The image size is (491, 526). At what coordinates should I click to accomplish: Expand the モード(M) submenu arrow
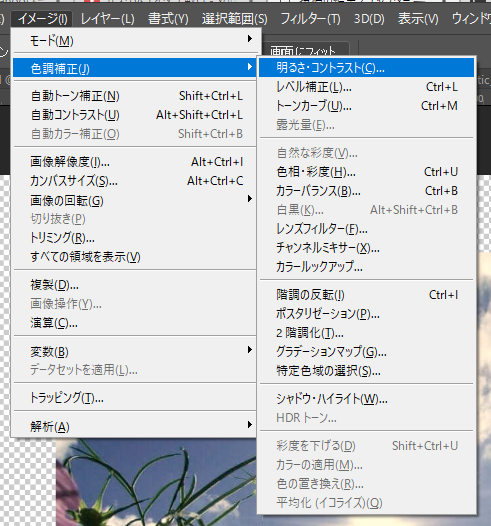(x=250, y=39)
